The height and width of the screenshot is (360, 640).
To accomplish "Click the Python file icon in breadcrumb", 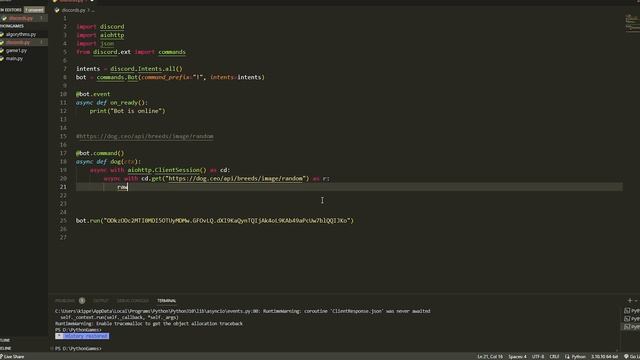I will 57,10.
